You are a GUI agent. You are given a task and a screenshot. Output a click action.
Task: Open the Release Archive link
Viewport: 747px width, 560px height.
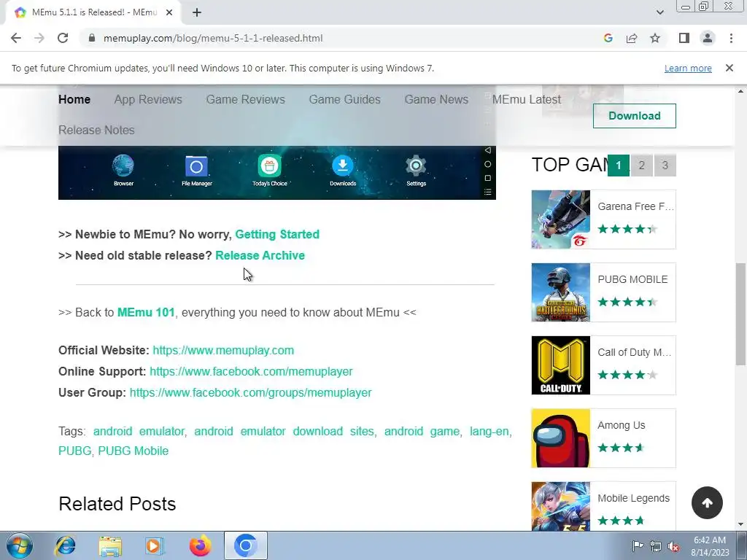coord(260,255)
